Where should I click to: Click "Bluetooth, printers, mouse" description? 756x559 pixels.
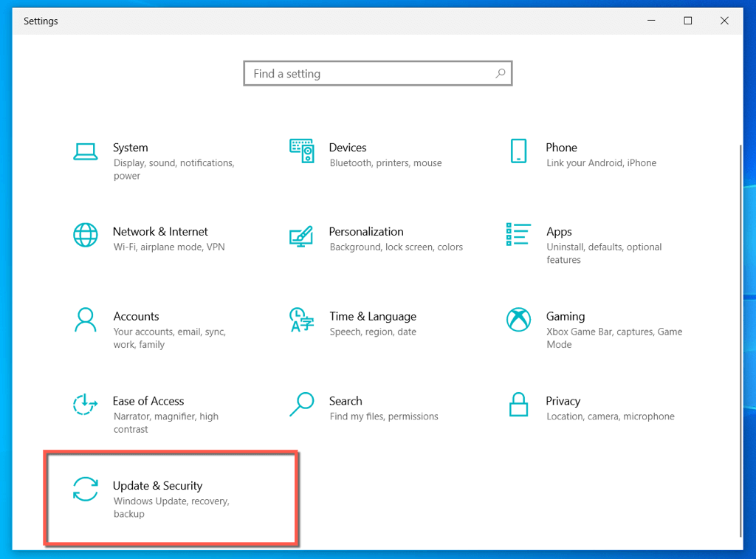point(385,163)
